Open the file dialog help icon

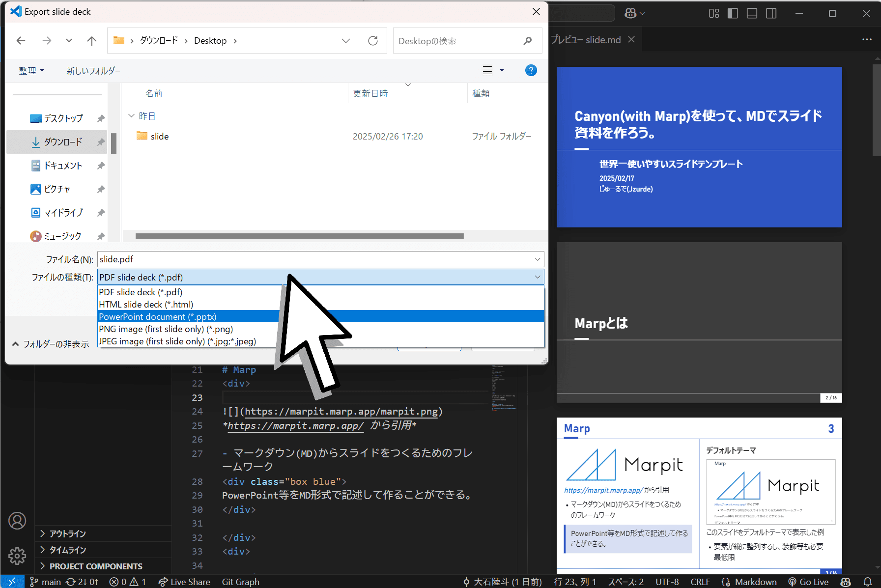(531, 70)
